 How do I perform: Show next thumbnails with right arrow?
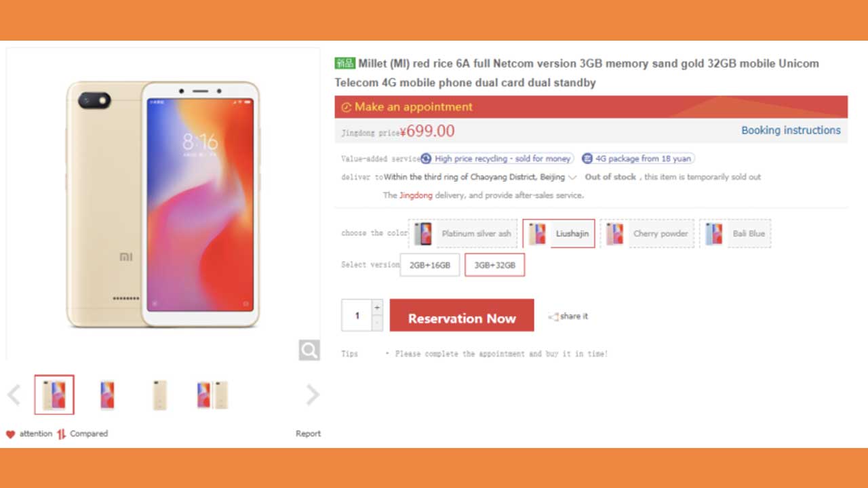click(x=312, y=394)
